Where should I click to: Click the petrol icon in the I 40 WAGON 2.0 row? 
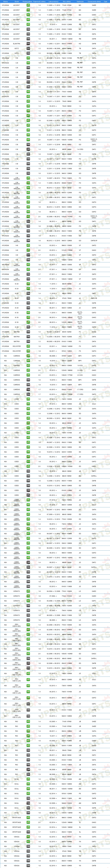[x=28, y=270]
